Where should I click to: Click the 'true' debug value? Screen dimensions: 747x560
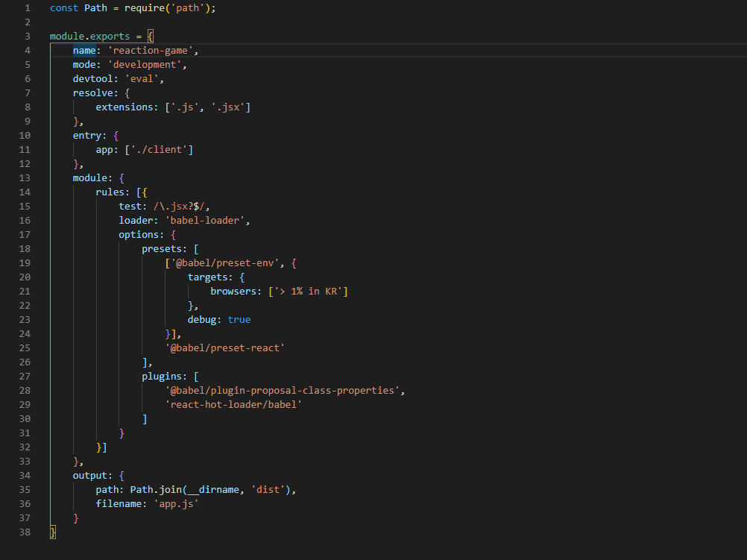point(239,320)
